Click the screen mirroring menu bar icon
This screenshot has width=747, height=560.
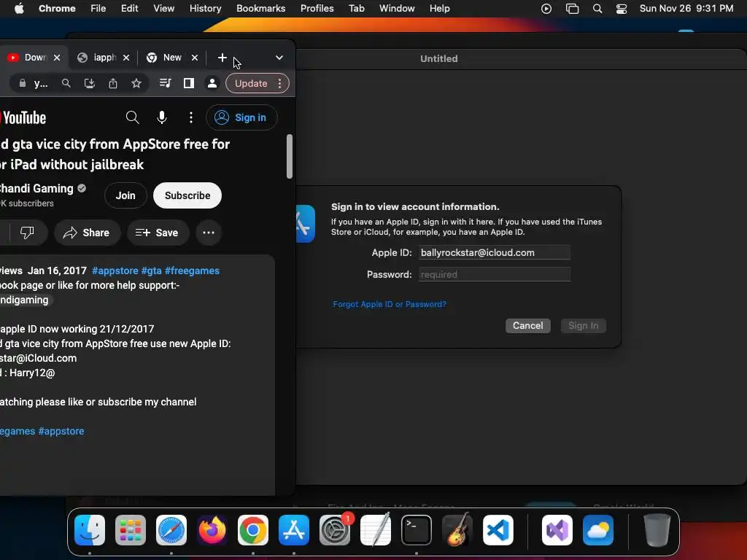[572, 9]
